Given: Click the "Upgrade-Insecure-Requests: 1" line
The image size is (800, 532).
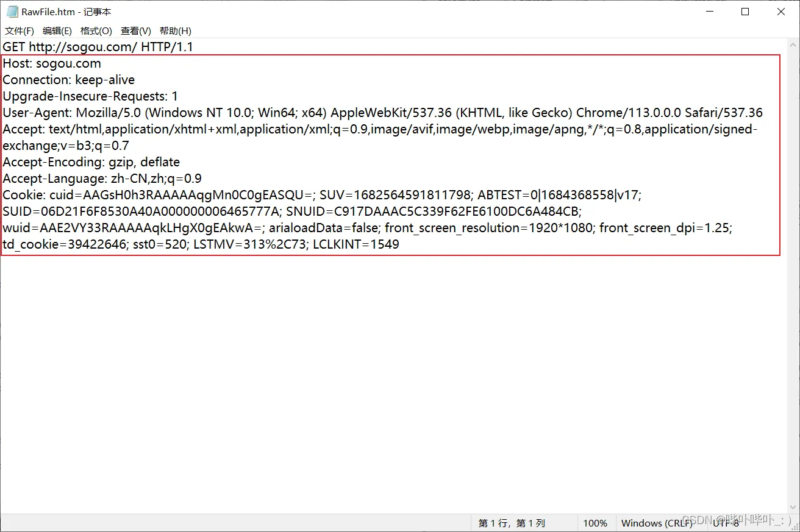Looking at the screenshot, I should tap(90, 96).
